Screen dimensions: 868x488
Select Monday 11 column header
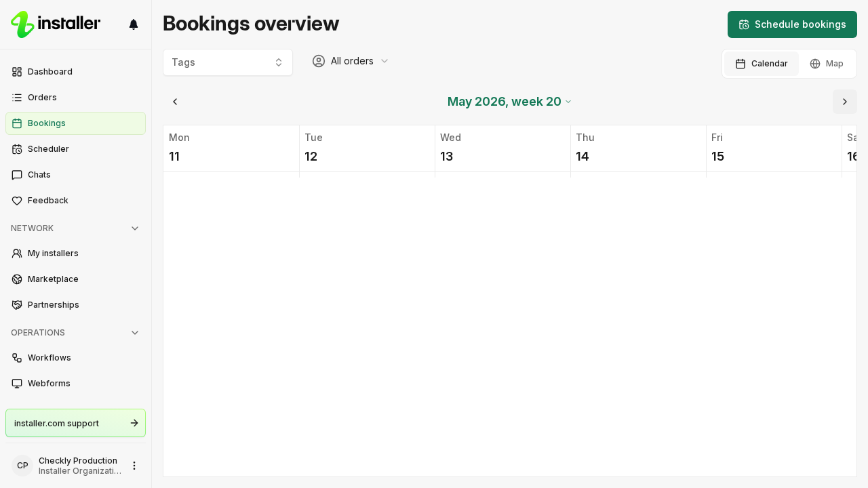231,148
